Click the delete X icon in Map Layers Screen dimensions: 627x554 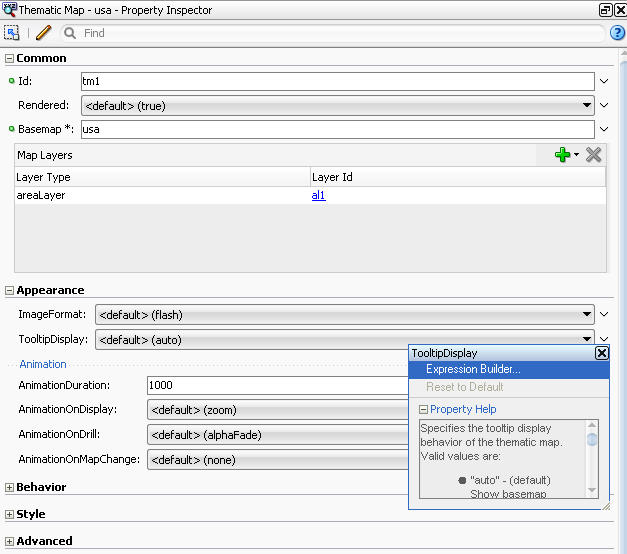pos(593,155)
